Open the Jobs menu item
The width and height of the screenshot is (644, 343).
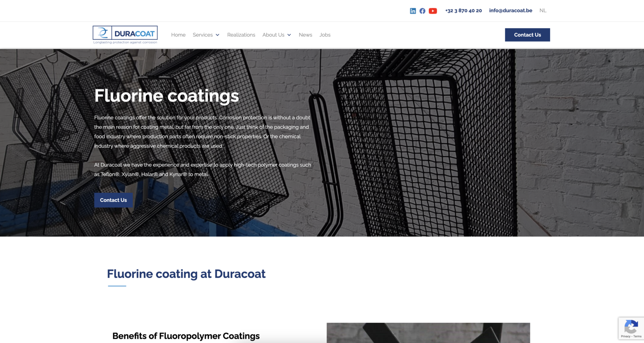pos(325,35)
